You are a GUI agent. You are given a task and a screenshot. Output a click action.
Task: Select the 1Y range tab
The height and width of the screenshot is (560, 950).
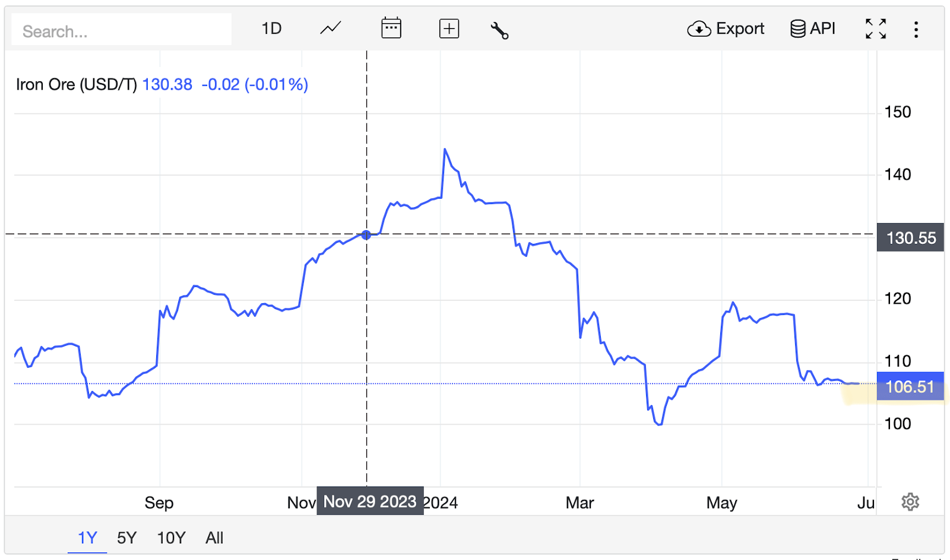coord(87,538)
